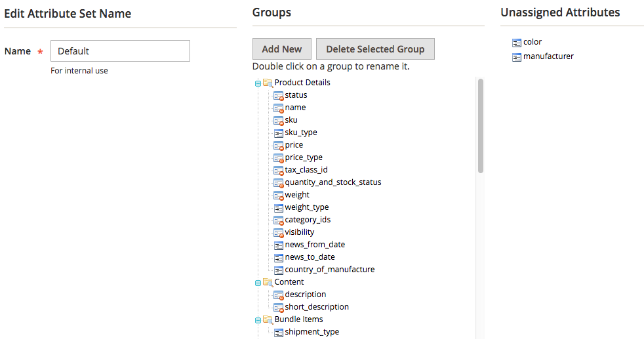The height and width of the screenshot is (347, 644).
Task: Click the news_from_date attribute icon
Action: (278, 245)
